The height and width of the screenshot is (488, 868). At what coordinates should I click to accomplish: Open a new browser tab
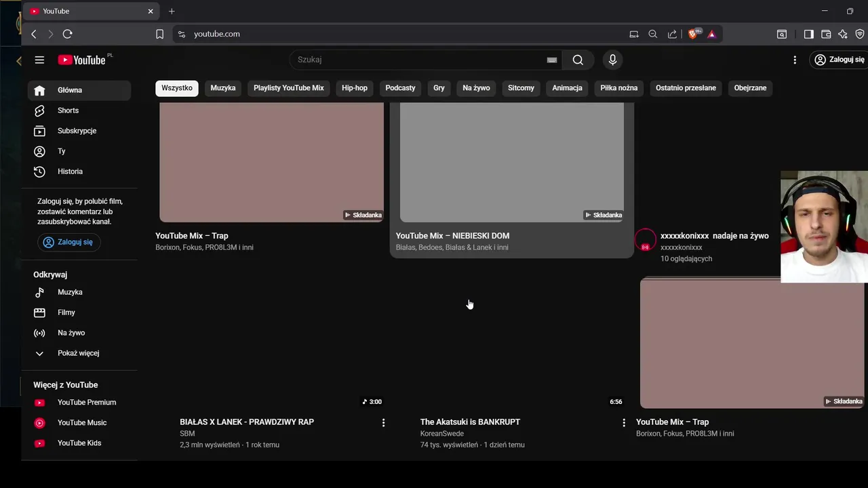click(x=172, y=11)
